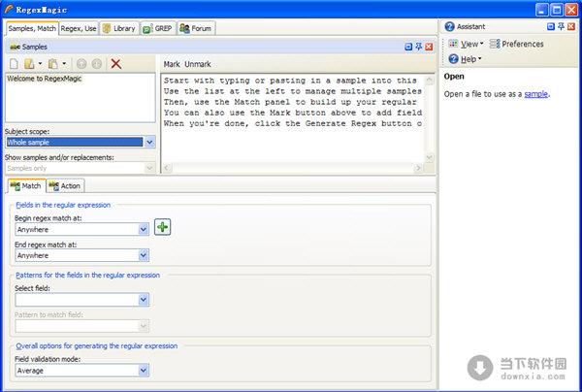
Task: Click the horizontal scrollbar left arrow
Action: point(167,168)
